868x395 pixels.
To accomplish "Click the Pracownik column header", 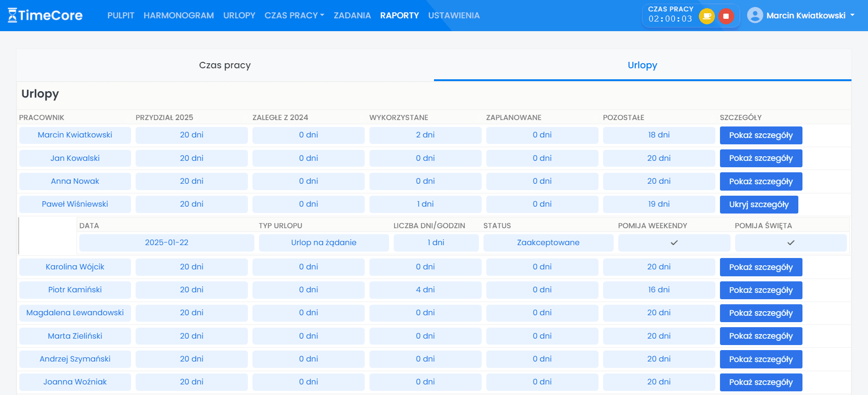I will tap(42, 117).
